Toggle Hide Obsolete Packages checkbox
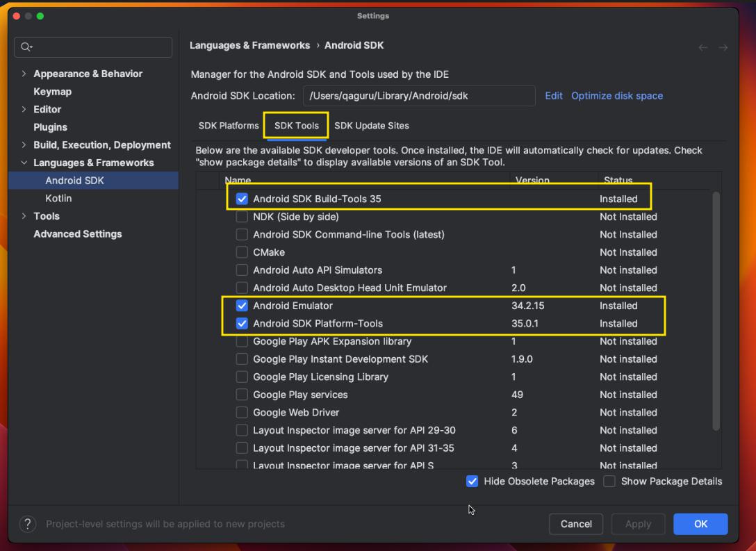The height and width of the screenshot is (551, 756). tap(472, 481)
